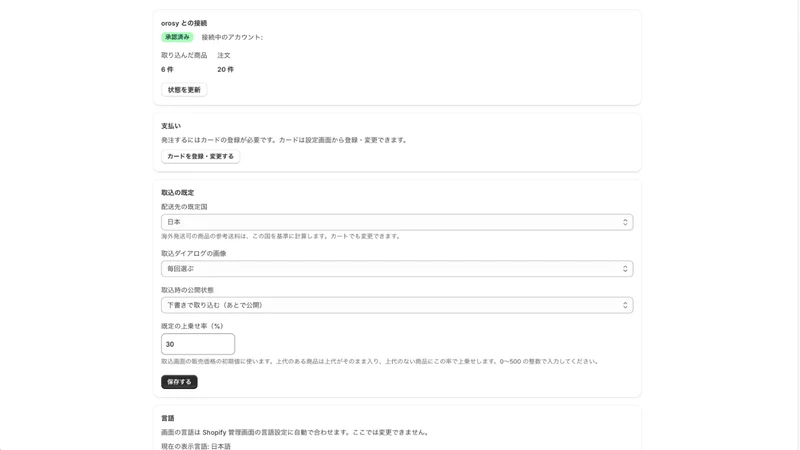Click the 言語 section heading
The image size is (800, 450).
(x=168, y=418)
